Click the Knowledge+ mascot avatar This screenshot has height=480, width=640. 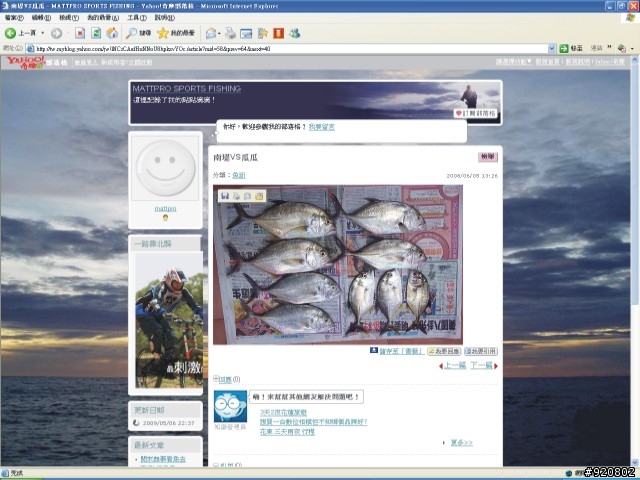(x=230, y=406)
